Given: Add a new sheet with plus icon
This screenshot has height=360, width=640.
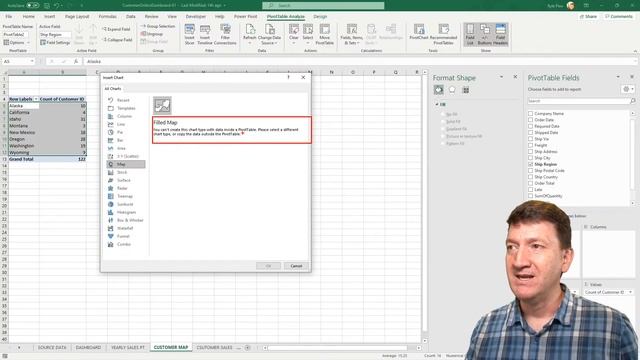Looking at the screenshot, I should [247, 348].
